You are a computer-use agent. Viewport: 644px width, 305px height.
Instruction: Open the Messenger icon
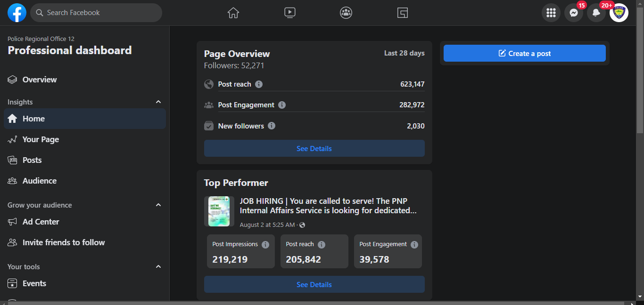574,13
